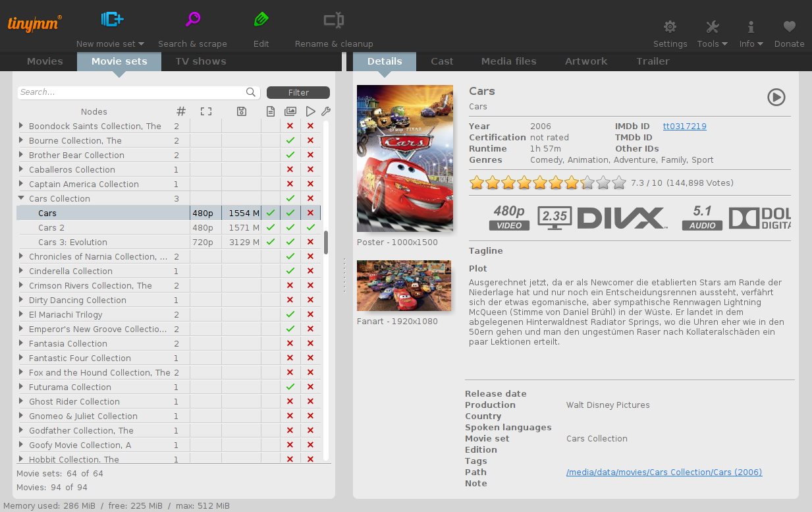This screenshot has width=812, height=512.
Task: Open the Cars (2006) path link
Action: tap(664, 472)
